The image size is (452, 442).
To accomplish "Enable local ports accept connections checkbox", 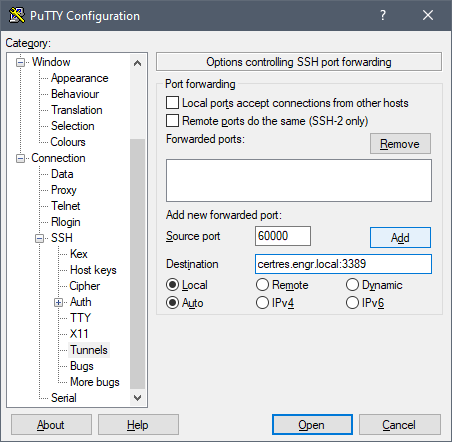I will tap(172, 103).
